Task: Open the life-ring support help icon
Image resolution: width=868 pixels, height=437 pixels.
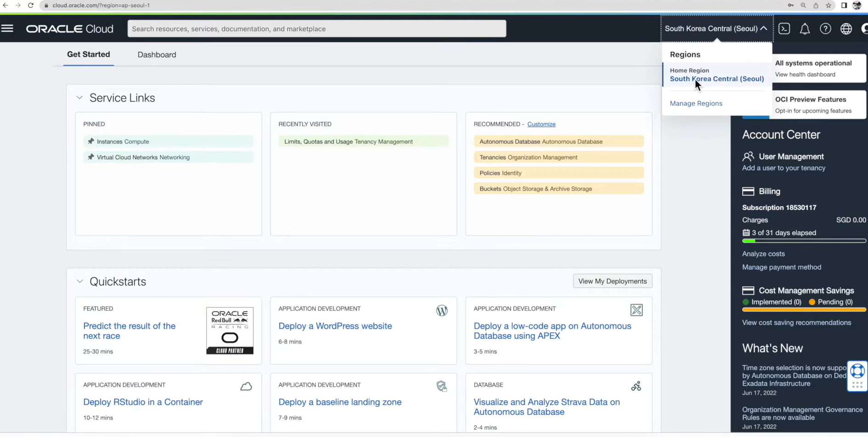Action: [857, 371]
